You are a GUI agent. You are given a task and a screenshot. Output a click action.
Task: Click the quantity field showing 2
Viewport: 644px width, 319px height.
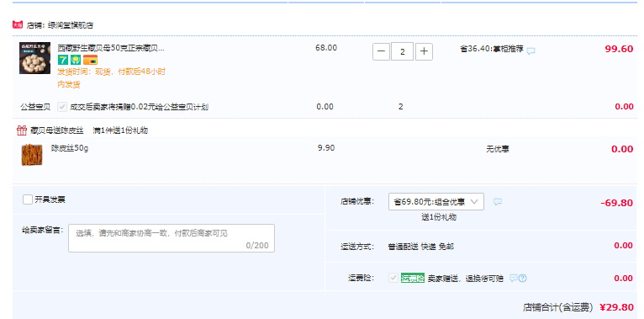click(402, 52)
